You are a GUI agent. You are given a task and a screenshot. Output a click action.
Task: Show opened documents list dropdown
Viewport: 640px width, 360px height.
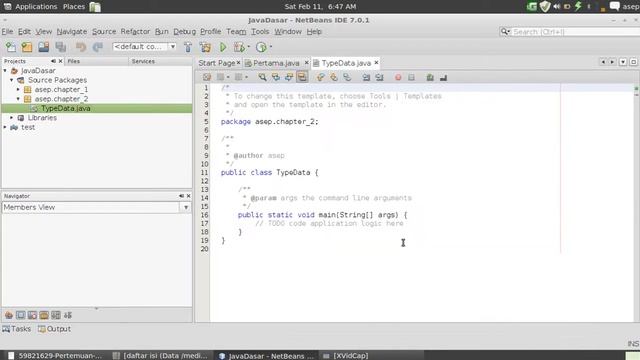point(623,62)
